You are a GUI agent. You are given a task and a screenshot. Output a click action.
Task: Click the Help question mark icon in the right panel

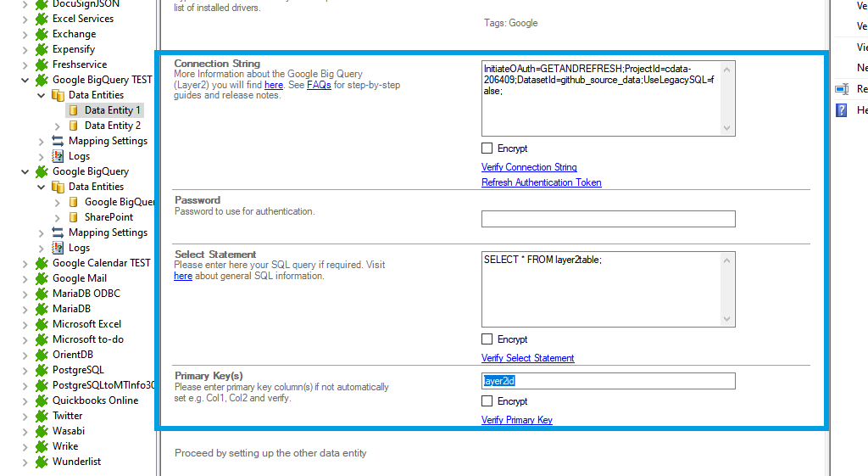click(x=842, y=110)
